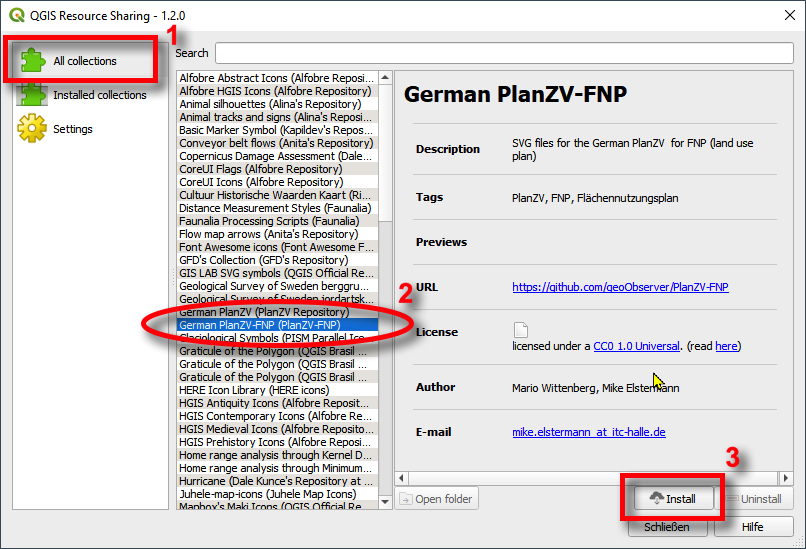Click the Open folder button
Image resolution: width=806 pixels, height=549 pixels.
(436, 499)
